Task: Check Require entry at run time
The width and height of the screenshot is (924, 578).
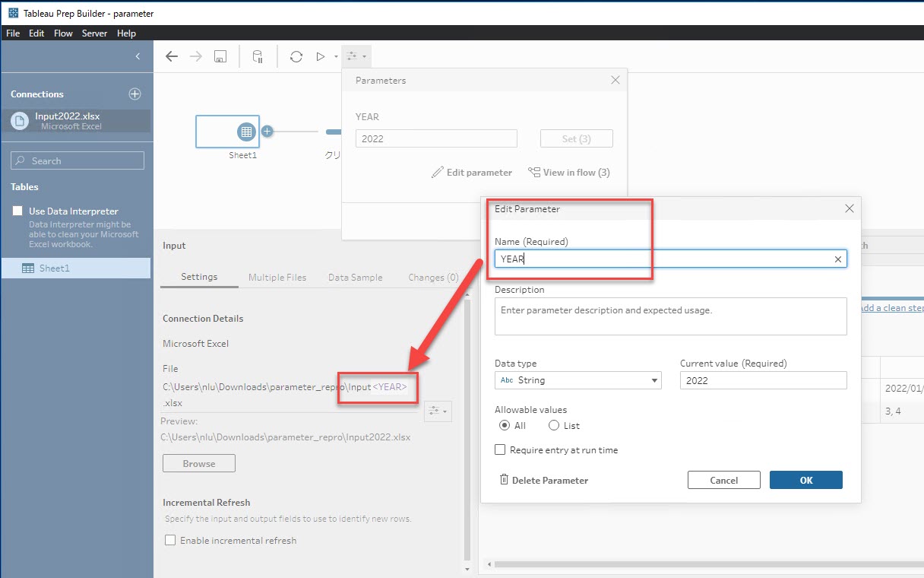Action: click(500, 449)
